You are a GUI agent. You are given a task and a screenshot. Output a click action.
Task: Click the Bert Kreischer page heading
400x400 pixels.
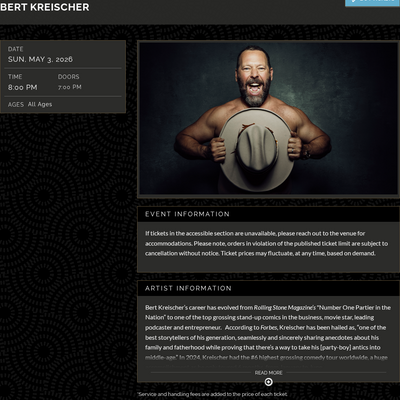click(45, 7)
